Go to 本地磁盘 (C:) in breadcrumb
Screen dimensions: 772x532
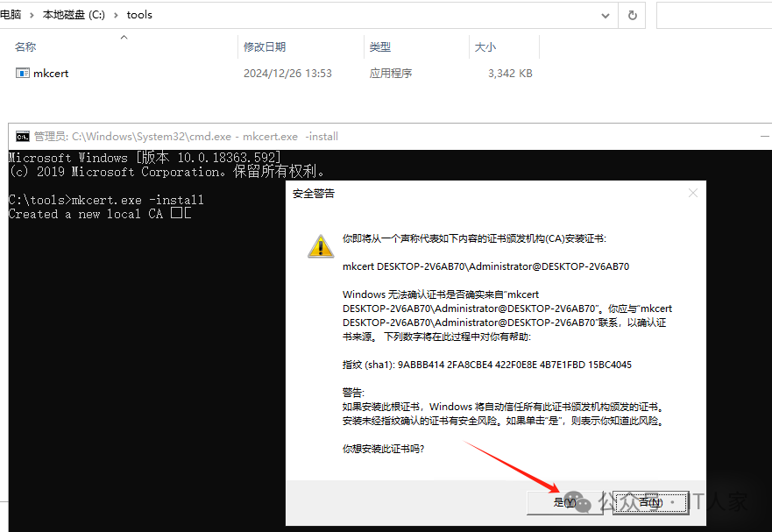tap(74, 15)
